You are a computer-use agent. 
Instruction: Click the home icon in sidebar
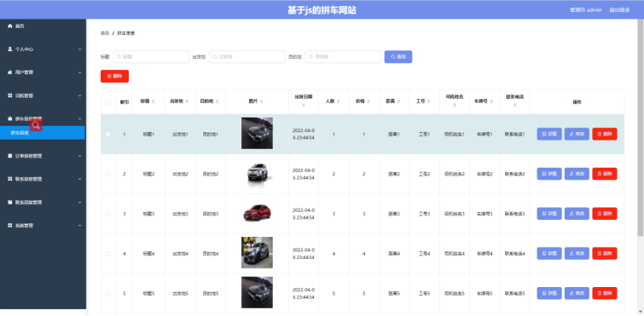click(x=10, y=26)
